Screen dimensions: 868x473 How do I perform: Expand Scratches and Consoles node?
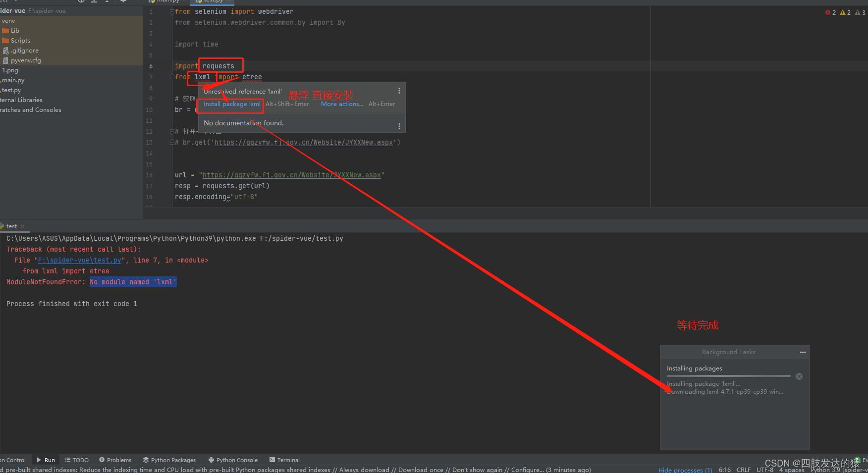point(31,110)
